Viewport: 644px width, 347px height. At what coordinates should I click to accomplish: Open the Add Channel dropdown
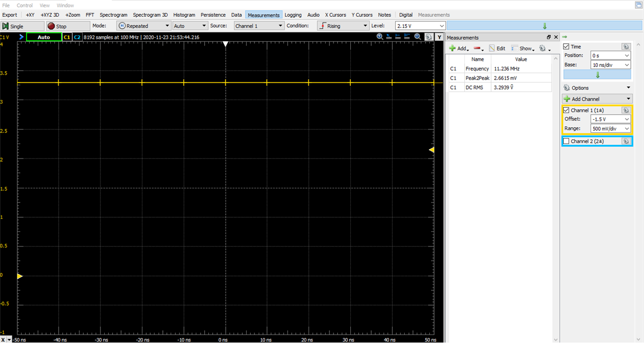pyautogui.click(x=597, y=99)
